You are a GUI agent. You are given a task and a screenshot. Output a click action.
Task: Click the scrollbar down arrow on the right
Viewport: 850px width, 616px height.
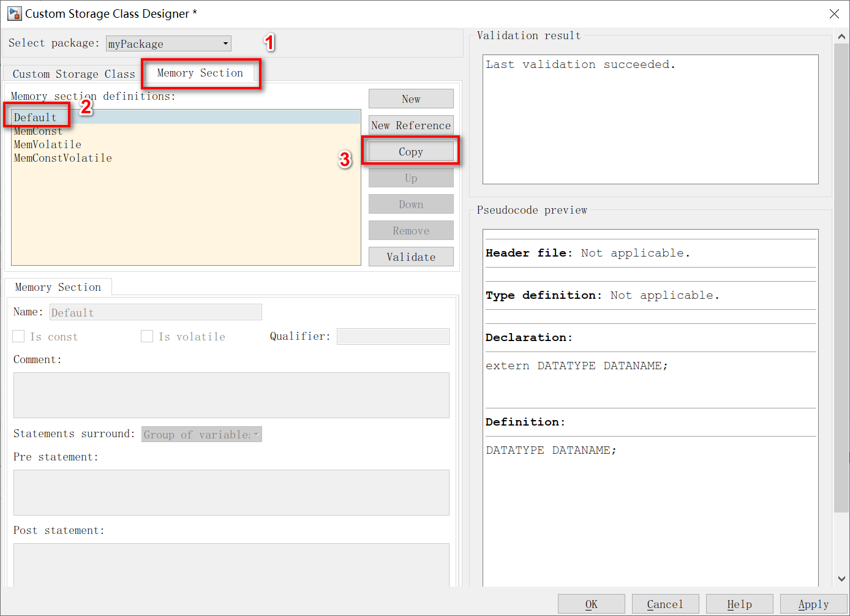841,577
